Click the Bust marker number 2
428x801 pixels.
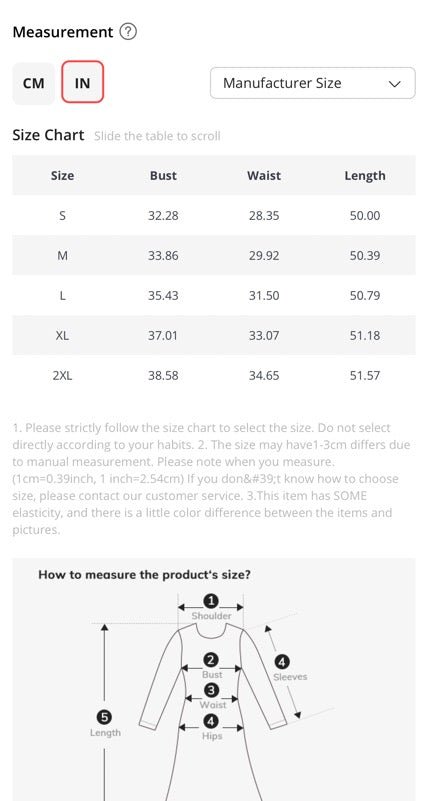point(211,660)
